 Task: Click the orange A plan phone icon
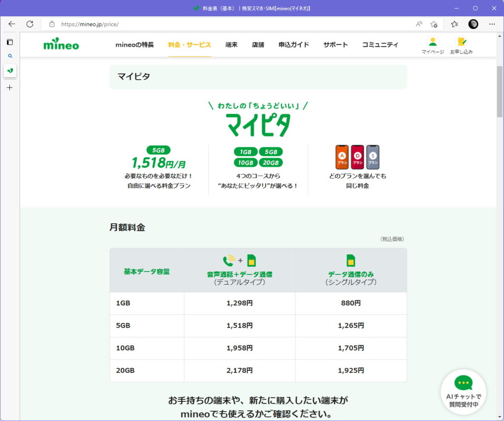342,157
